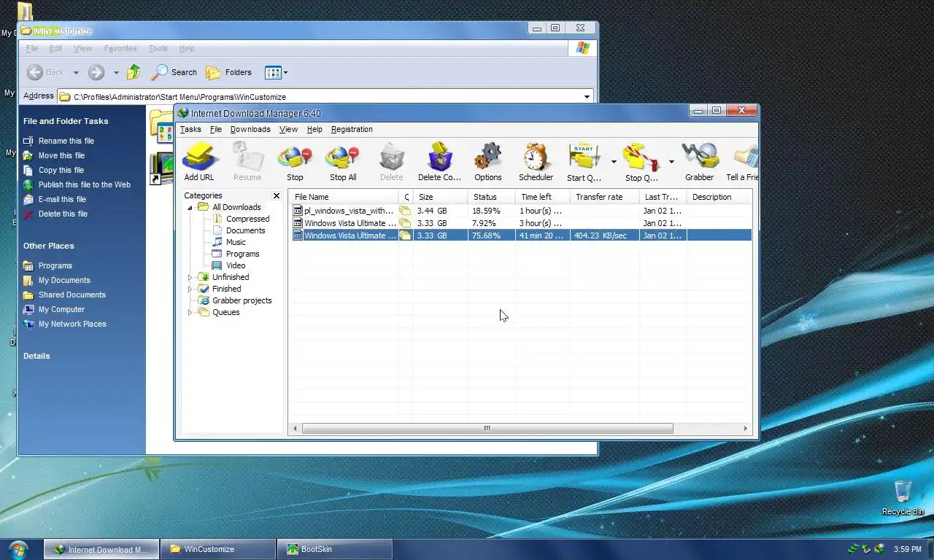Click the right arrow of horizontal scrollbar

click(x=746, y=429)
